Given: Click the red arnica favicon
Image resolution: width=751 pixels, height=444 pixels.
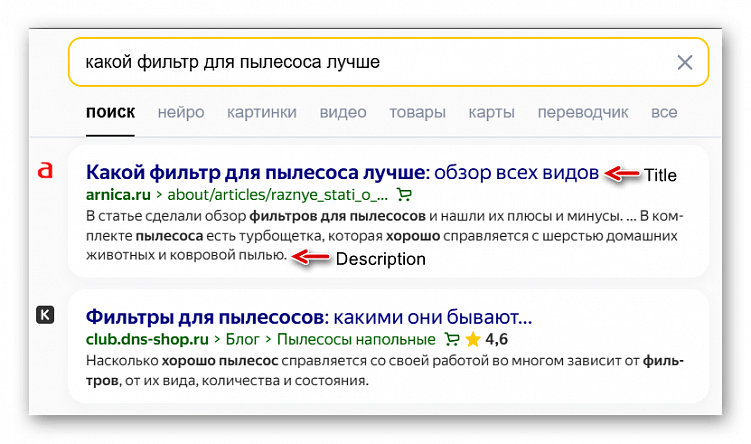Looking at the screenshot, I should (x=45, y=170).
